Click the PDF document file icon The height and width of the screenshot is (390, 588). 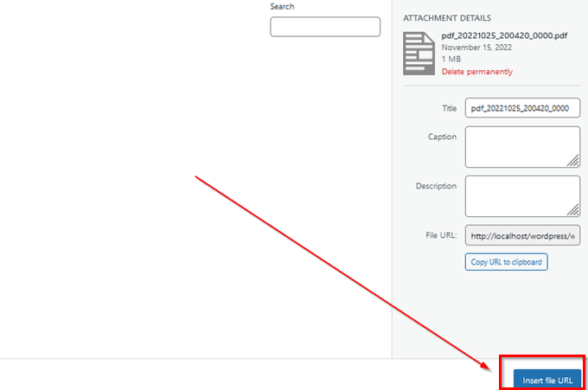click(x=419, y=54)
